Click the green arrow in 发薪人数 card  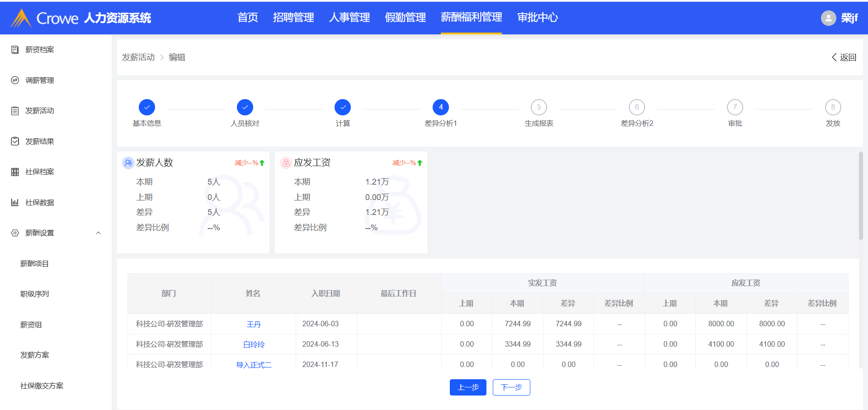(262, 163)
